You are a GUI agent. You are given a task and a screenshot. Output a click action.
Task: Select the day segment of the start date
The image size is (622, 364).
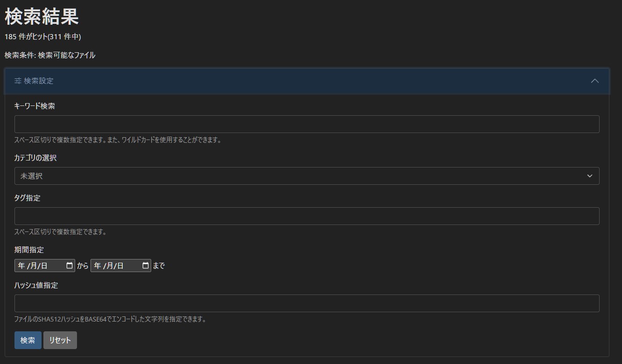44,266
